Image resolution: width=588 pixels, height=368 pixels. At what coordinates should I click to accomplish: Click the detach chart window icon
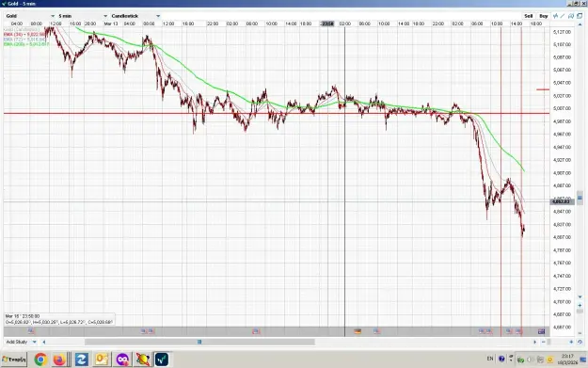580,16
